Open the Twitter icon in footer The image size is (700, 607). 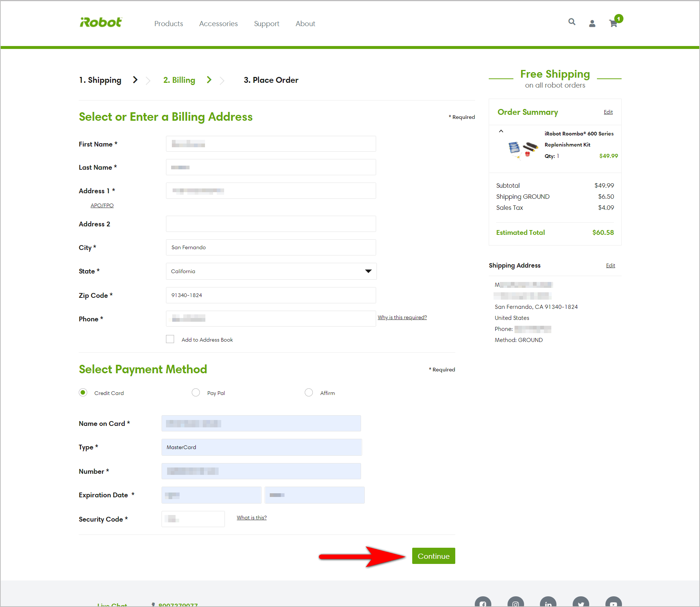pos(581,602)
